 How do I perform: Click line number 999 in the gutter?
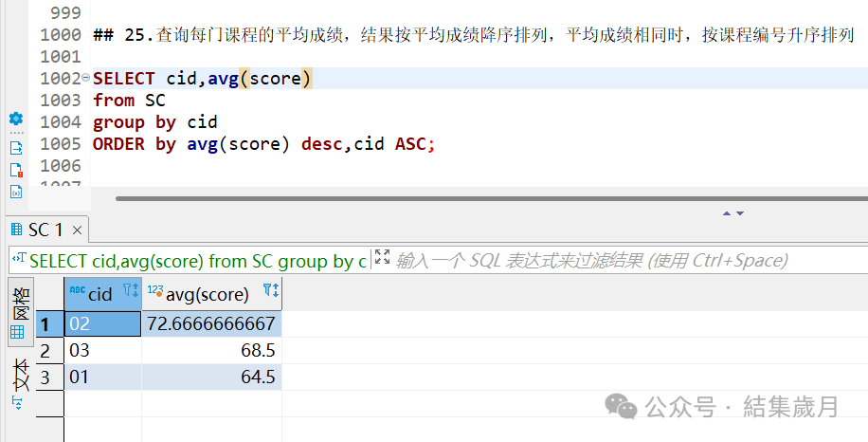click(x=65, y=12)
